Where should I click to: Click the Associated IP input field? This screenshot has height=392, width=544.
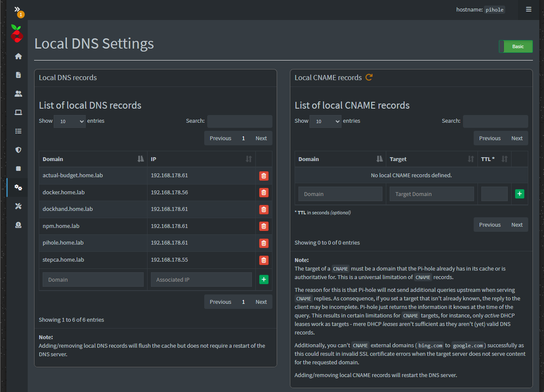click(x=201, y=280)
